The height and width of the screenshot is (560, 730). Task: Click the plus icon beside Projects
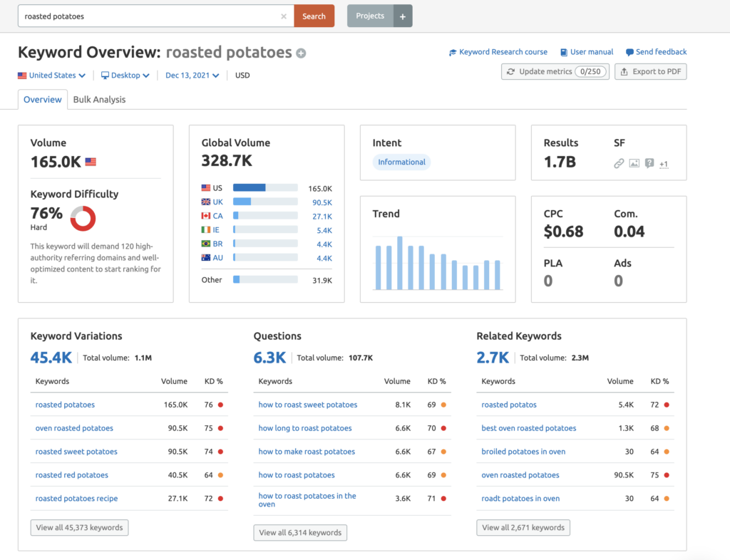tap(403, 16)
